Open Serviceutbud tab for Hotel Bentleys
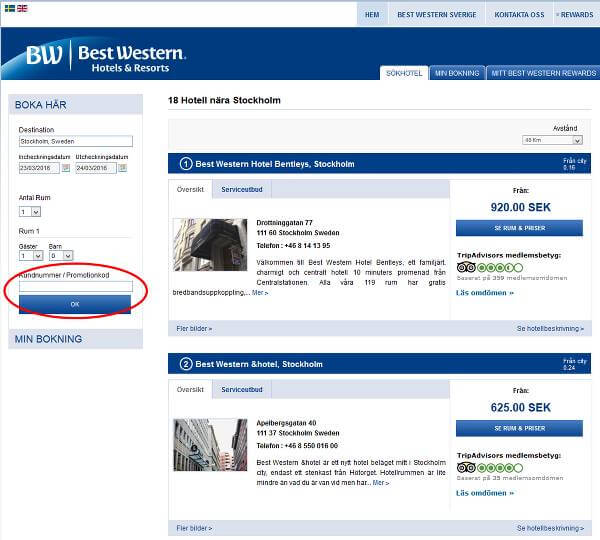 point(242,189)
